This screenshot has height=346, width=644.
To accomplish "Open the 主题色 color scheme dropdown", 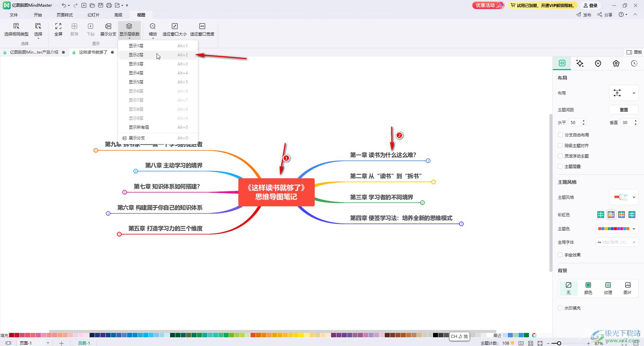I will (617, 229).
